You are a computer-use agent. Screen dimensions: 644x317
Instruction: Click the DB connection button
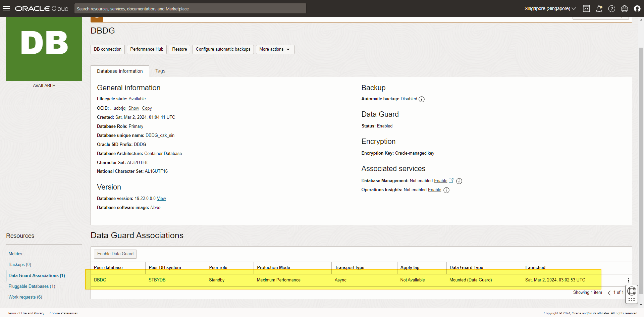point(108,49)
